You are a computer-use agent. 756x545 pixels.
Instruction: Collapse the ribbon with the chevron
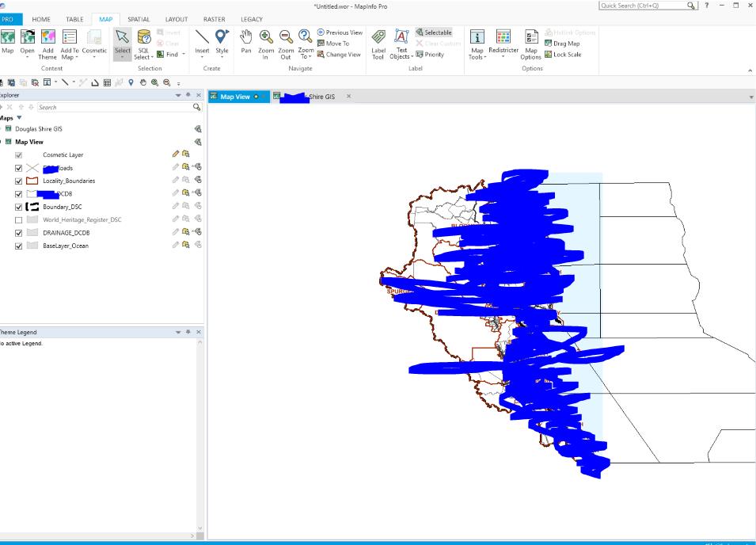click(x=750, y=71)
